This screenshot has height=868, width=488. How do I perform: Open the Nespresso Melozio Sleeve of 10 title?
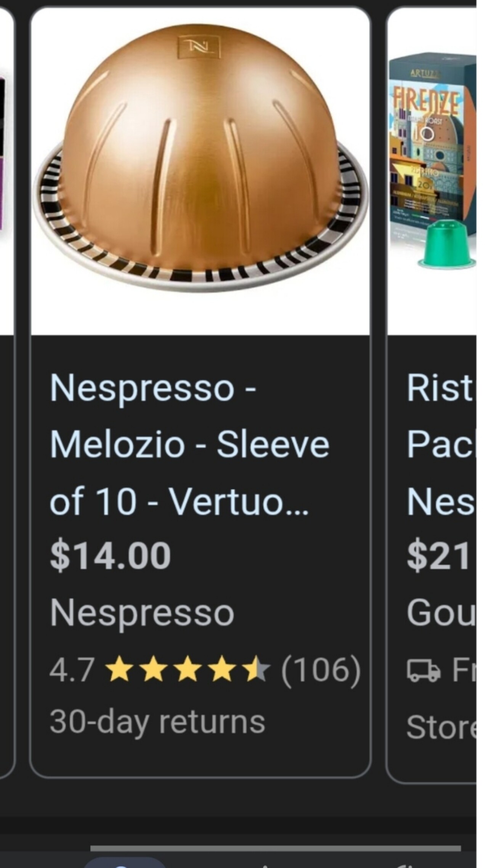pyautogui.click(x=189, y=444)
